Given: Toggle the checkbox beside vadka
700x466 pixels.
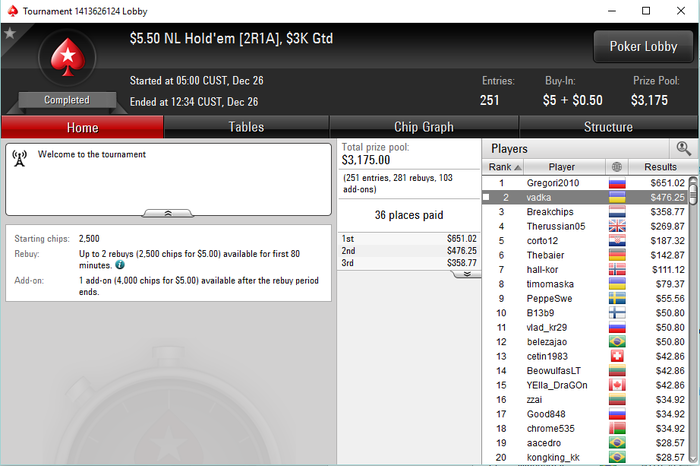Looking at the screenshot, I should 487,197.
